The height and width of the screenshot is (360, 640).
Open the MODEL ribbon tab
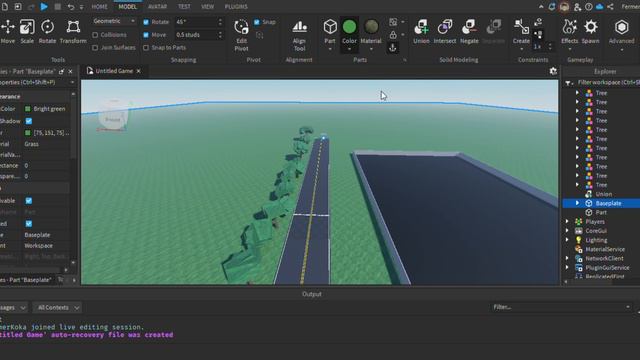click(x=128, y=7)
